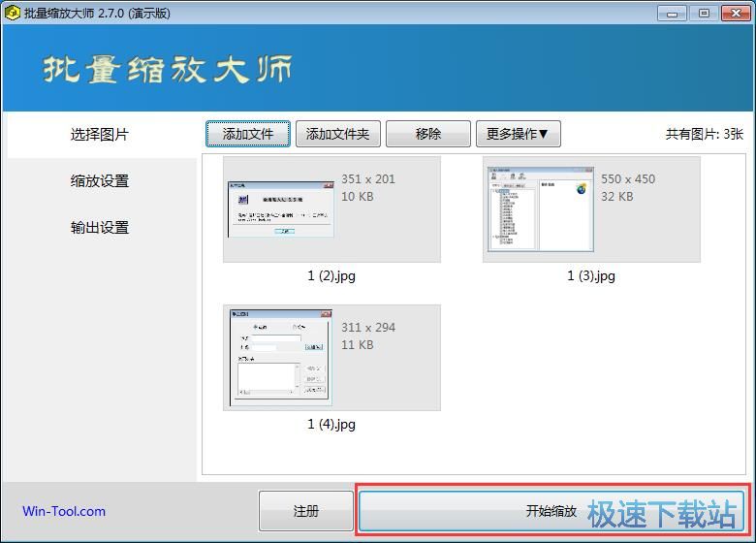Close the 批量缩放大师 window
The height and width of the screenshot is (543, 756).
tap(736, 14)
